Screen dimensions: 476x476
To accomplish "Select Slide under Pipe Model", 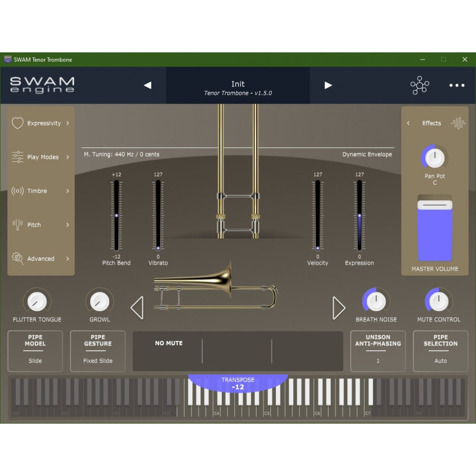I will [x=35, y=360].
